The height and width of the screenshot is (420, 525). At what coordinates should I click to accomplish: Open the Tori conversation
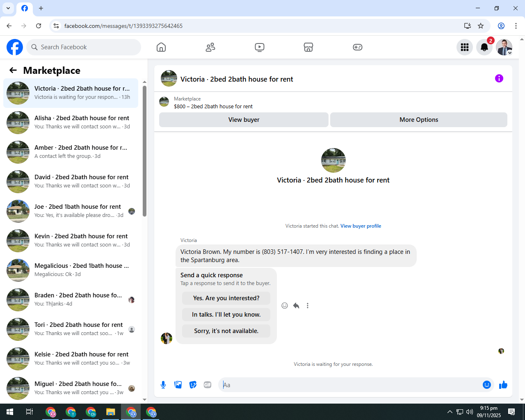[71, 329]
